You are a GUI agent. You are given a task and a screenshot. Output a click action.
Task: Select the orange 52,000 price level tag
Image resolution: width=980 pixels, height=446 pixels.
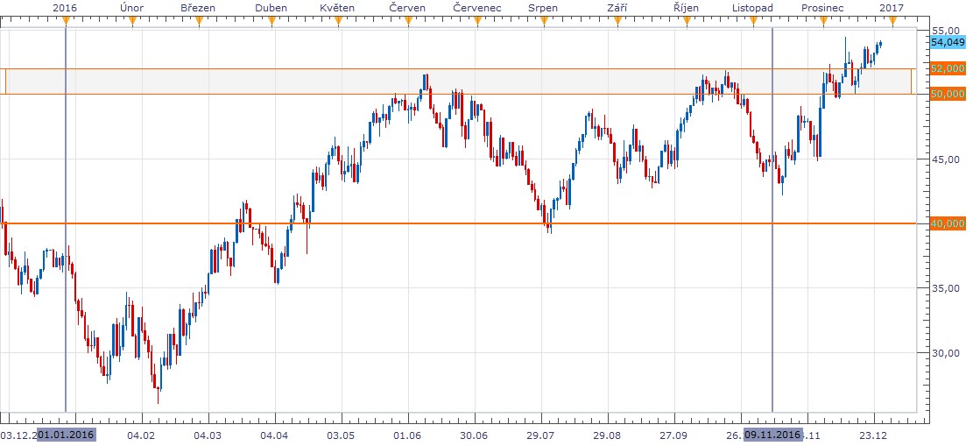pos(948,67)
